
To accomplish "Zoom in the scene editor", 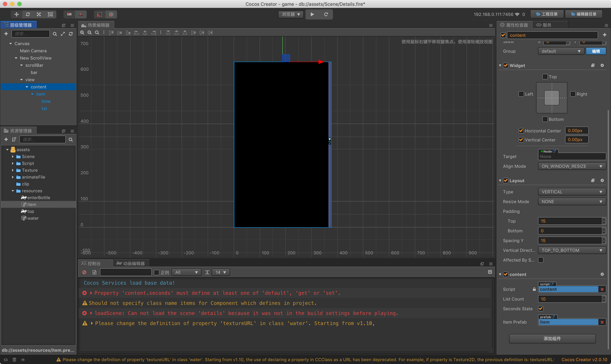I will (82, 32).
